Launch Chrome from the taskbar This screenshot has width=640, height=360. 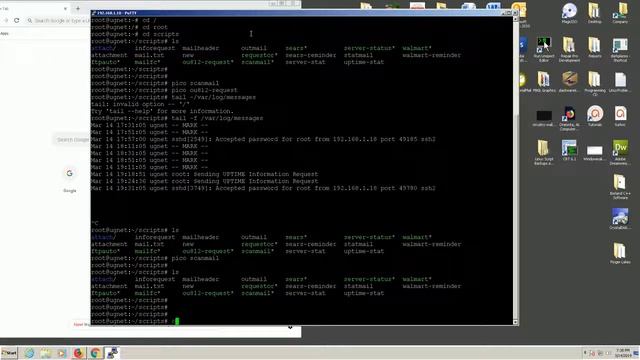click(95, 353)
